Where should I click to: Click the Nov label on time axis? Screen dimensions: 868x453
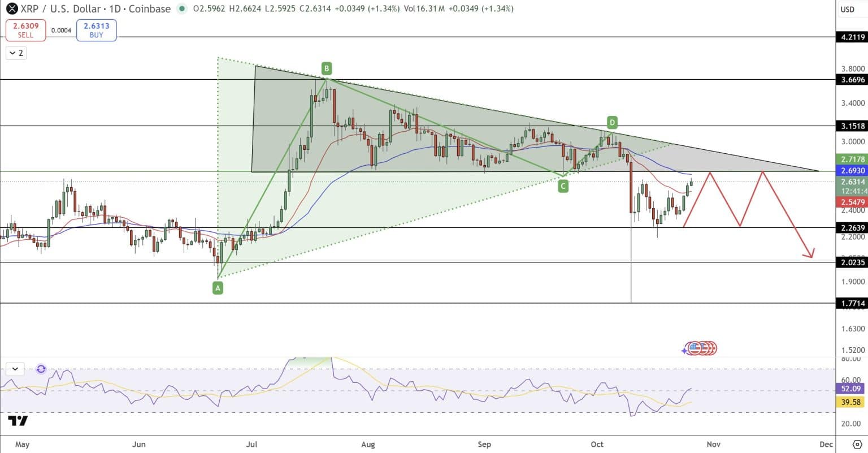714,445
